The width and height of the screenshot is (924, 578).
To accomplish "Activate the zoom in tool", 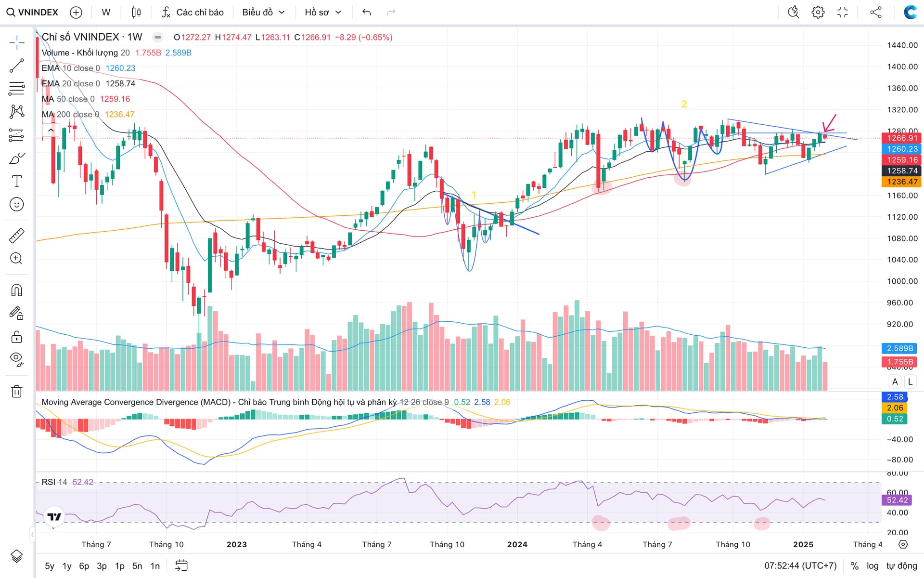I will click(x=17, y=259).
